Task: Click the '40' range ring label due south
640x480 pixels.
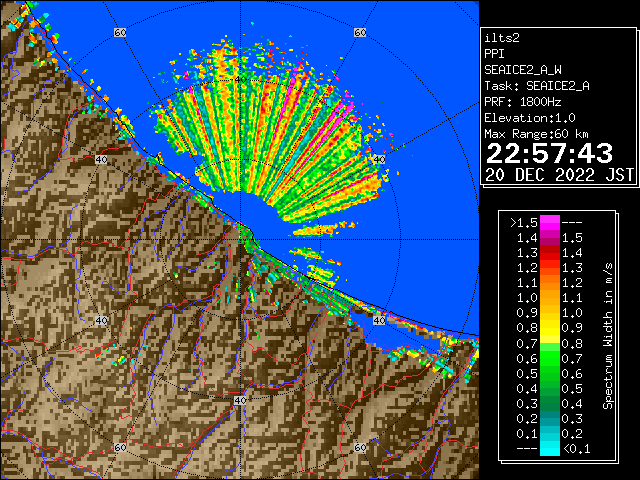Action: click(x=240, y=400)
